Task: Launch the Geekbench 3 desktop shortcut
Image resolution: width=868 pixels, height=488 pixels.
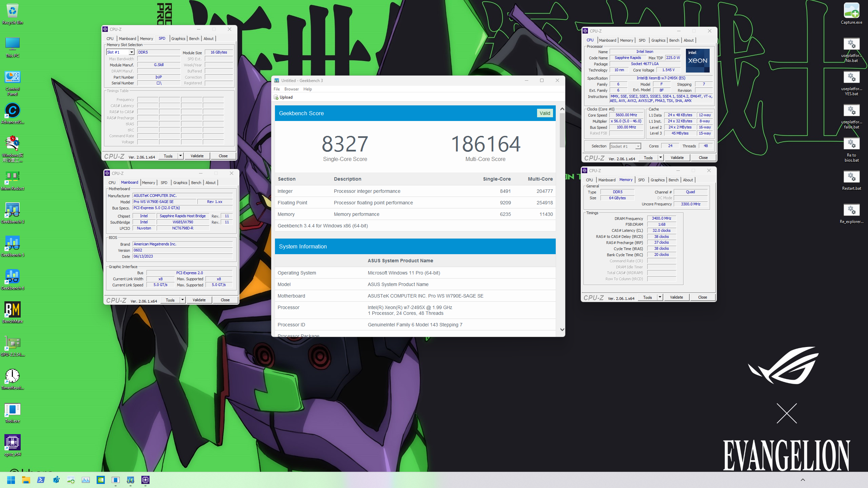Action: (x=13, y=213)
